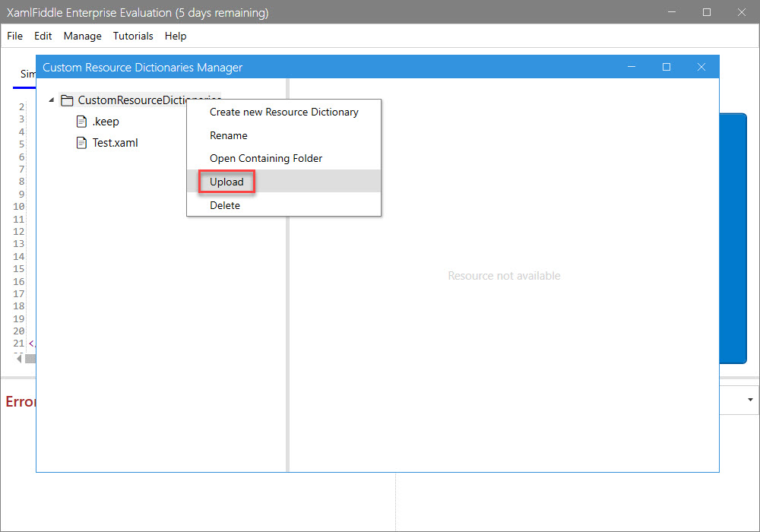Open the Manage menu
Viewport: 760px width, 532px height.
pyautogui.click(x=82, y=36)
